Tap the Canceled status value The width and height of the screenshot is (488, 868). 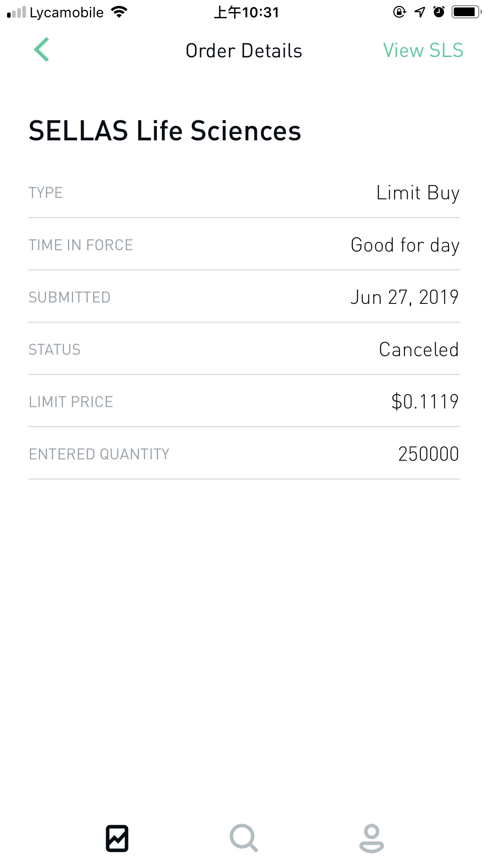coord(419,350)
